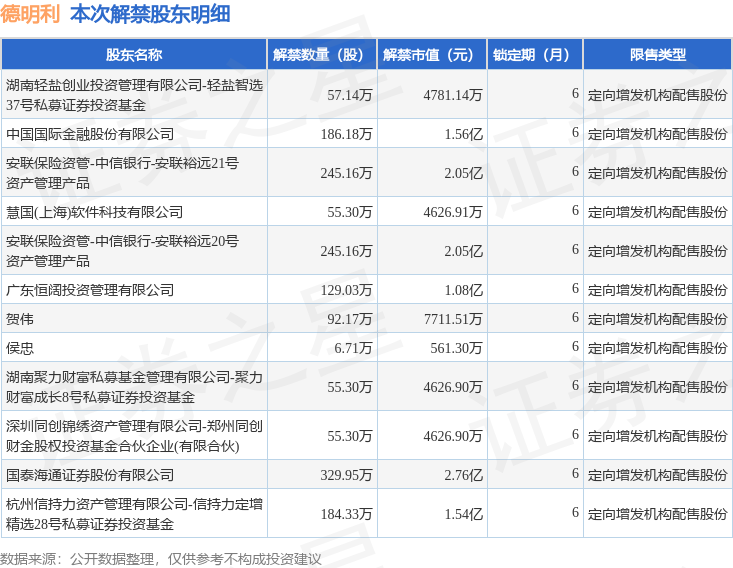Select shareholder 安联裕远20号 asset product name
Image resolution: width=733 pixels, height=568 pixels.
click(x=122, y=251)
